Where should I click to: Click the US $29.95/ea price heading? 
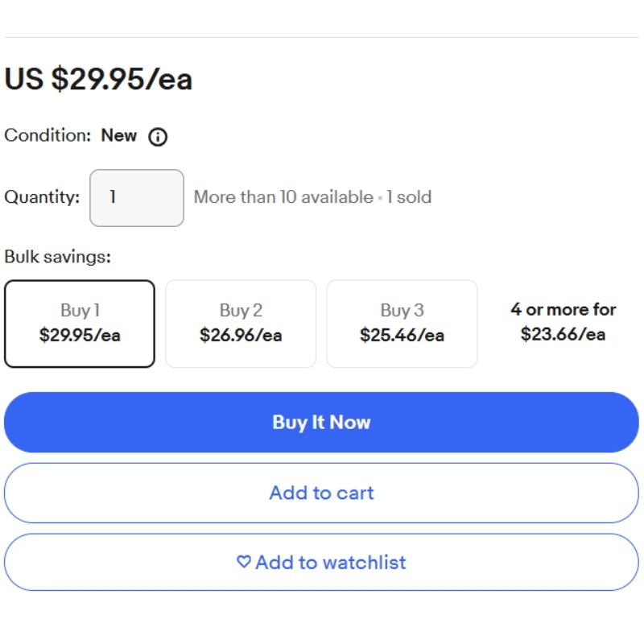[98, 78]
